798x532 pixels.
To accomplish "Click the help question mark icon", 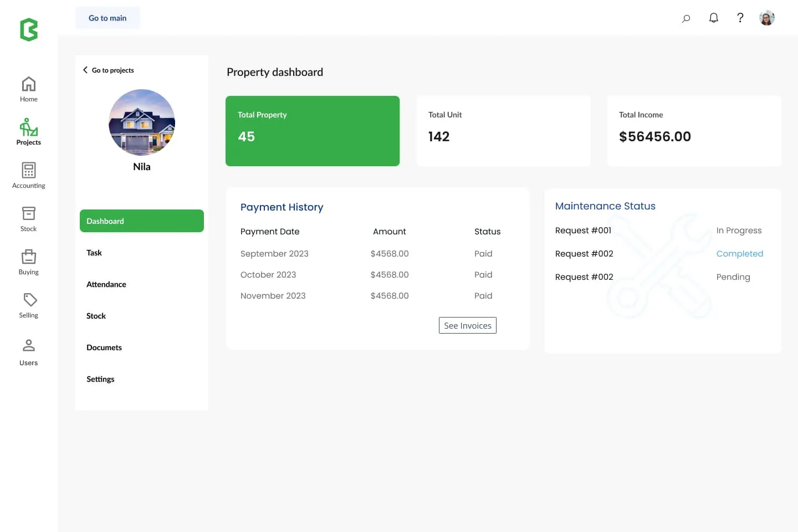I will pyautogui.click(x=740, y=18).
